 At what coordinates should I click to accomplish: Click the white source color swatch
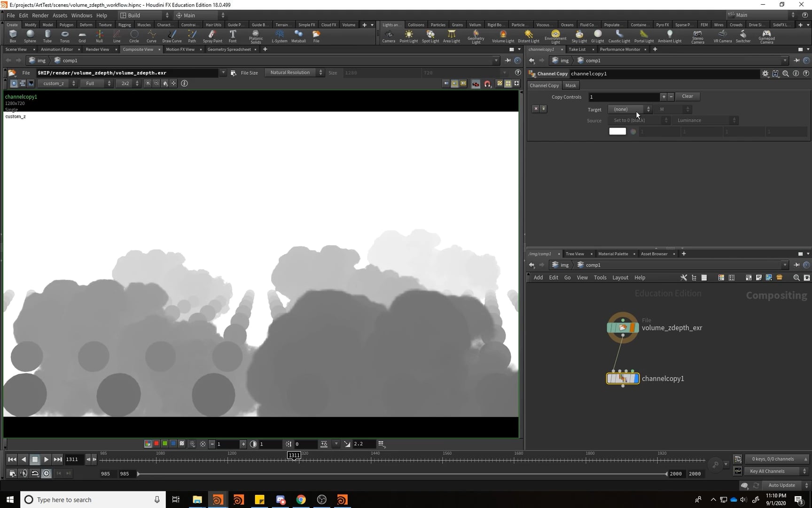(617, 132)
